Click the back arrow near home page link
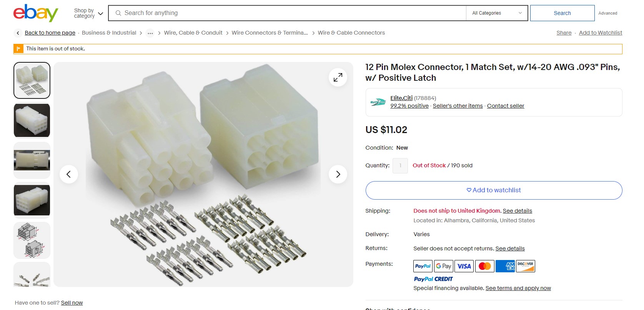 [x=18, y=33]
